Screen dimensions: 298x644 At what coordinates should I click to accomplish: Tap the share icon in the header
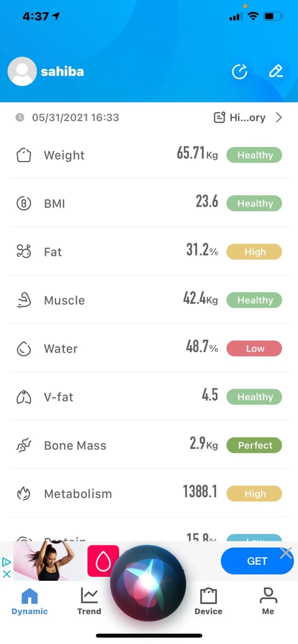[240, 71]
